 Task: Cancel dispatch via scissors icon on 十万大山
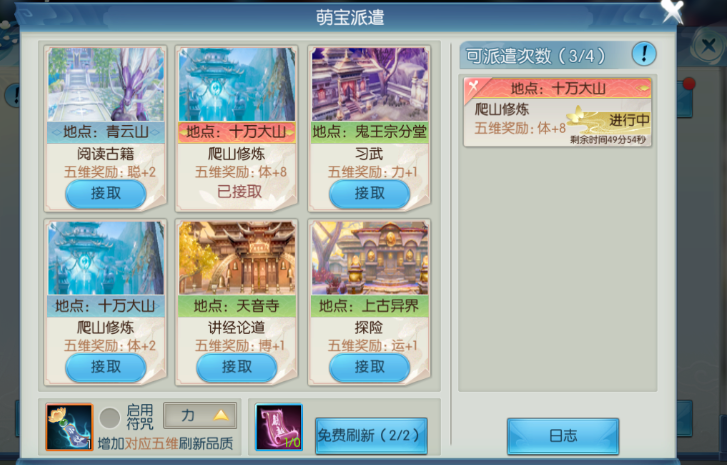pyautogui.click(x=474, y=86)
